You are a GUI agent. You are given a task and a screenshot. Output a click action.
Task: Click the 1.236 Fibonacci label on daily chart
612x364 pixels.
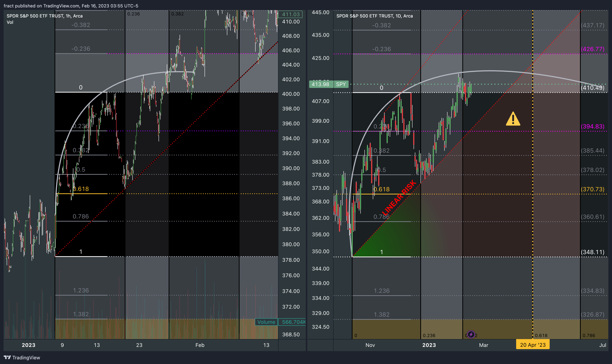[382, 291]
